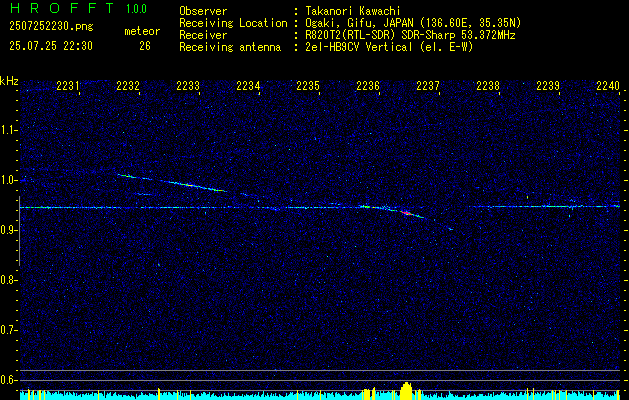
Task: Select observer name Takanori Kawachi
Action: click(353, 11)
